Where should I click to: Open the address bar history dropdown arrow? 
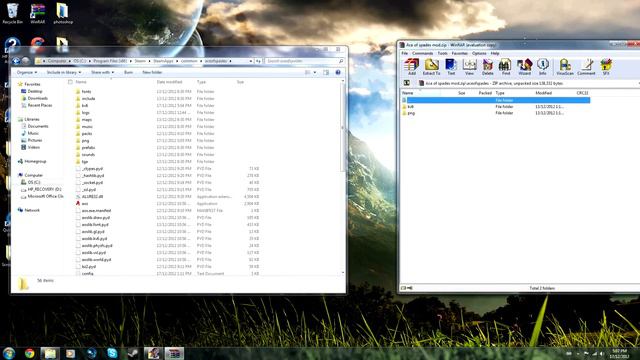[x=251, y=61]
